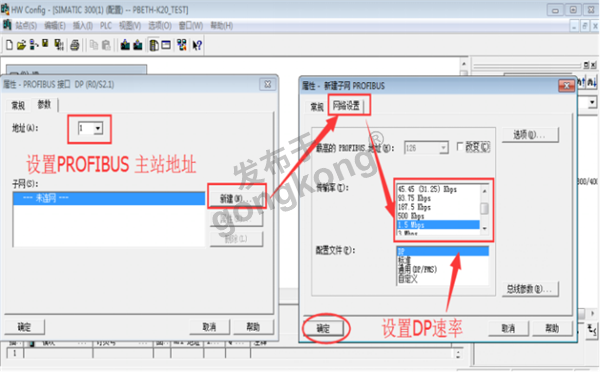This screenshot has width=600, height=372.
Task: Select the 通用(DP/FMS) profile entry
Action: (x=443, y=269)
